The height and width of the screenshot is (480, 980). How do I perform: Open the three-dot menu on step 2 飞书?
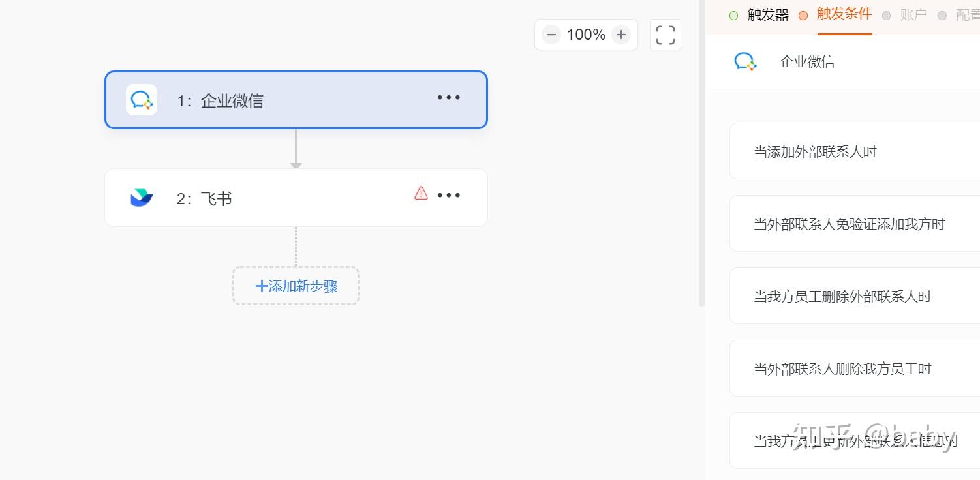click(x=449, y=196)
